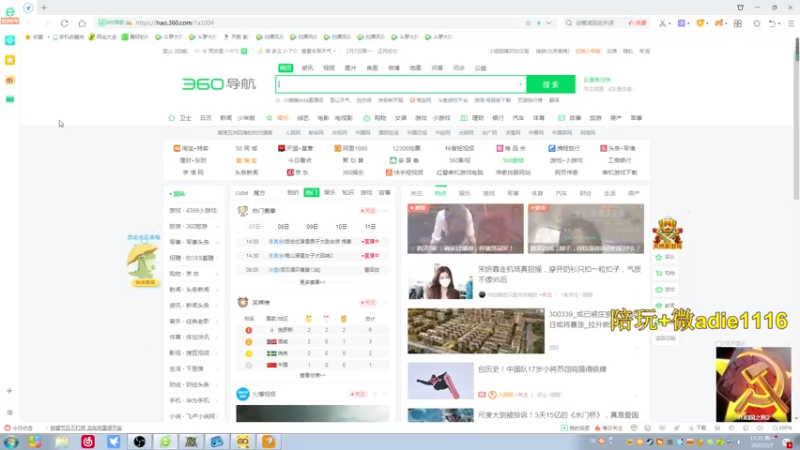Click the trophy icon for 热门赛事
The height and width of the screenshot is (450, 800).
click(x=243, y=210)
